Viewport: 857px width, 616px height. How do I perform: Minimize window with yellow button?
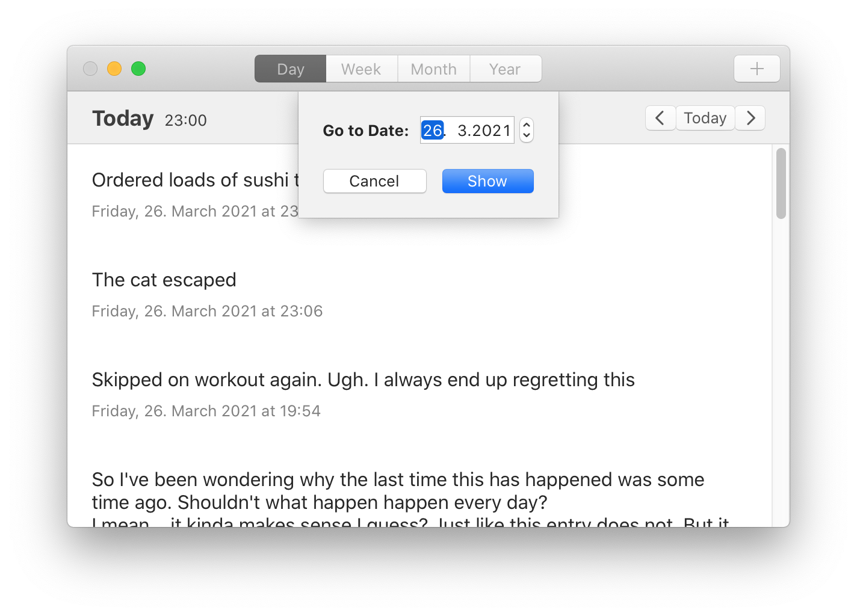pos(114,69)
